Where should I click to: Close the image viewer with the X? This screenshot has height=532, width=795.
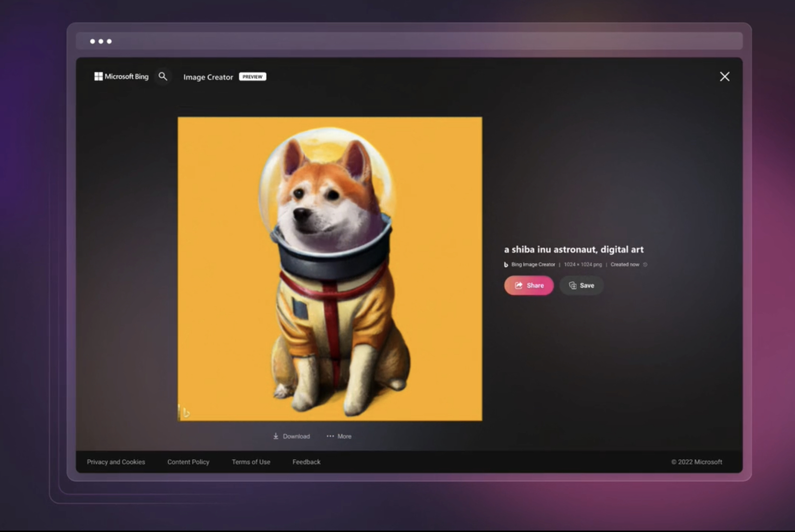(x=724, y=76)
